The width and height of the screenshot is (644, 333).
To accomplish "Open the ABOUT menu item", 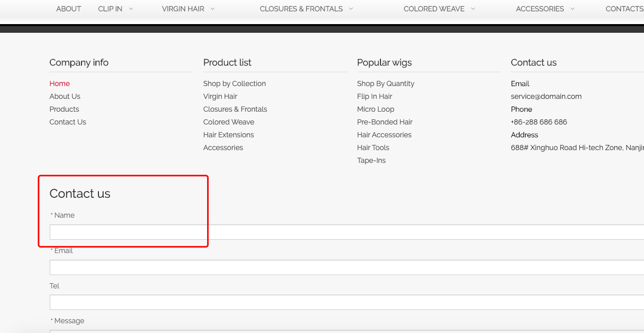I will click(69, 9).
